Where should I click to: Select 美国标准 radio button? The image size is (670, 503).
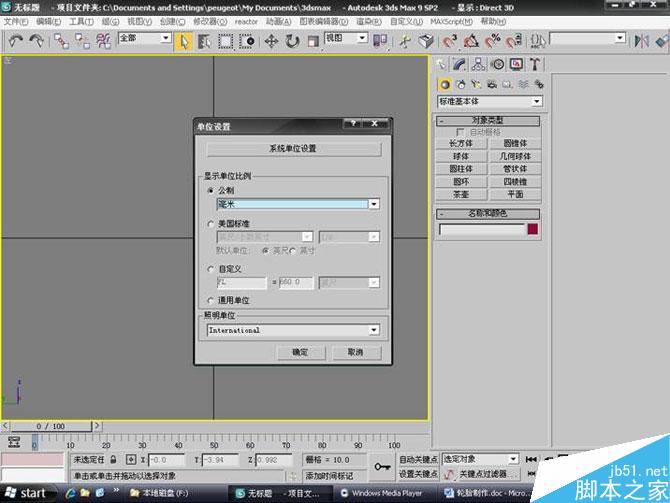pyautogui.click(x=210, y=224)
